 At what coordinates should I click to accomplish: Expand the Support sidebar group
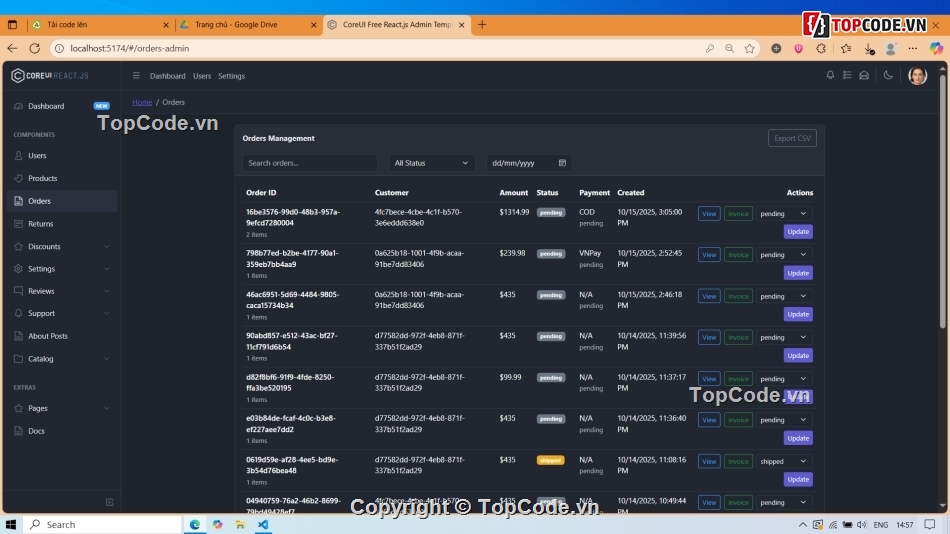62,313
